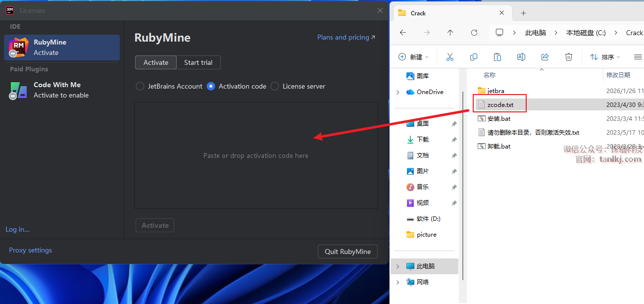Screen dimensions: 644x304
Task: Go up one folder with the up arrow
Action: [450, 33]
